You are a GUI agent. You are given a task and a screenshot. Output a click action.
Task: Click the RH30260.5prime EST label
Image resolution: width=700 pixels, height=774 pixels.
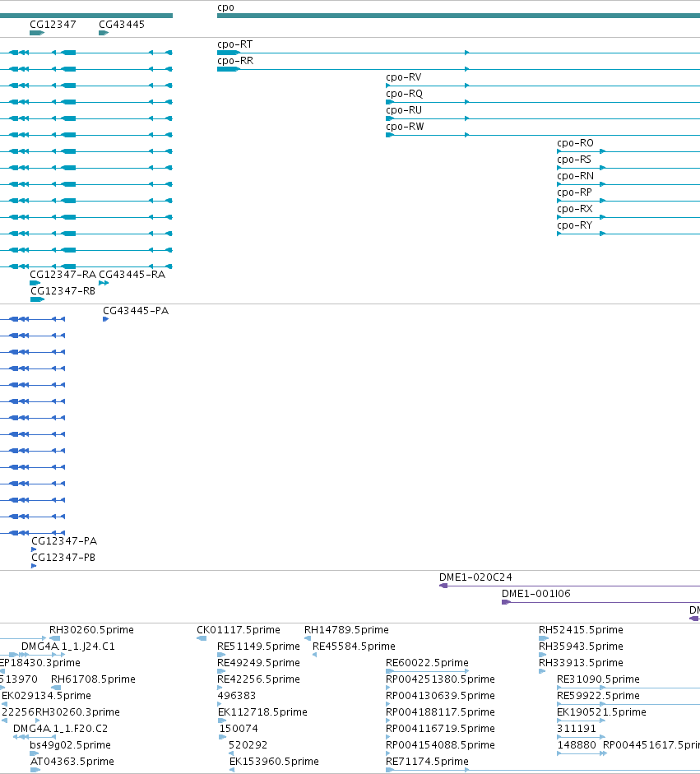coord(92,630)
